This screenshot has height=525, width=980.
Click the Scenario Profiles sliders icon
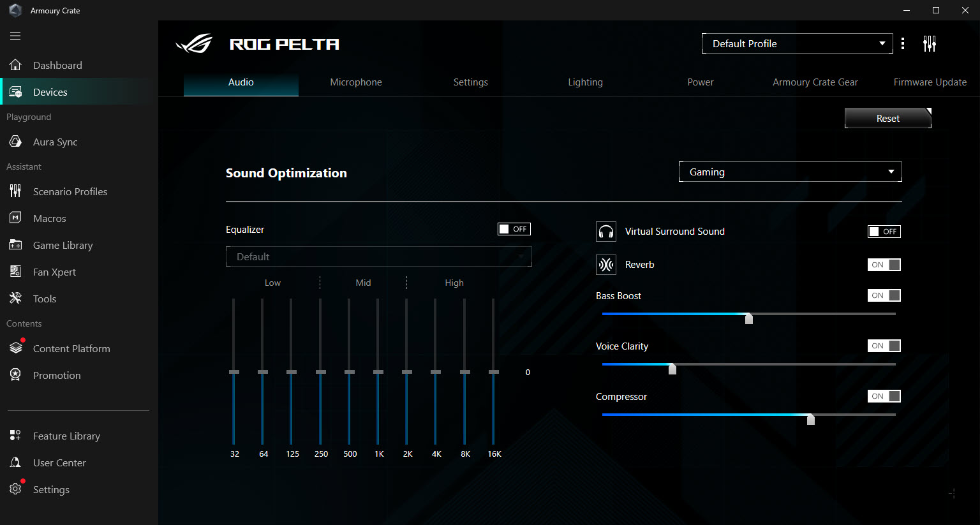click(16, 191)
